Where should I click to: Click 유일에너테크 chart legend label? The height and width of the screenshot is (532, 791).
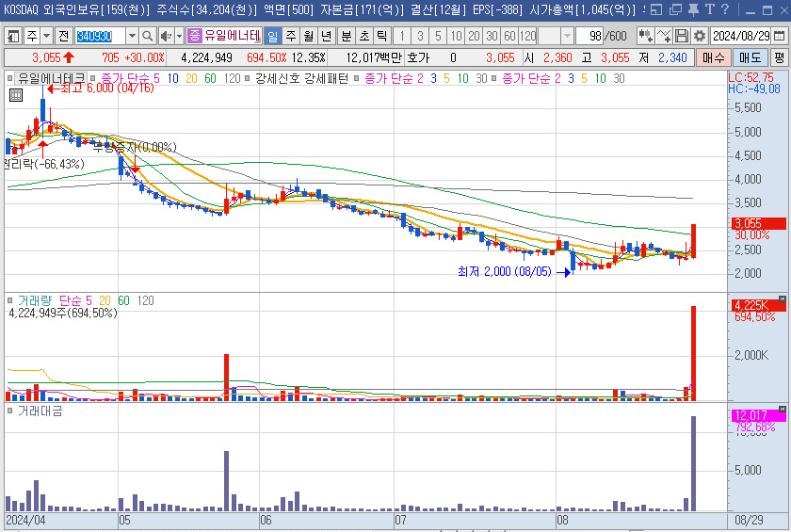tap(52, 78)
